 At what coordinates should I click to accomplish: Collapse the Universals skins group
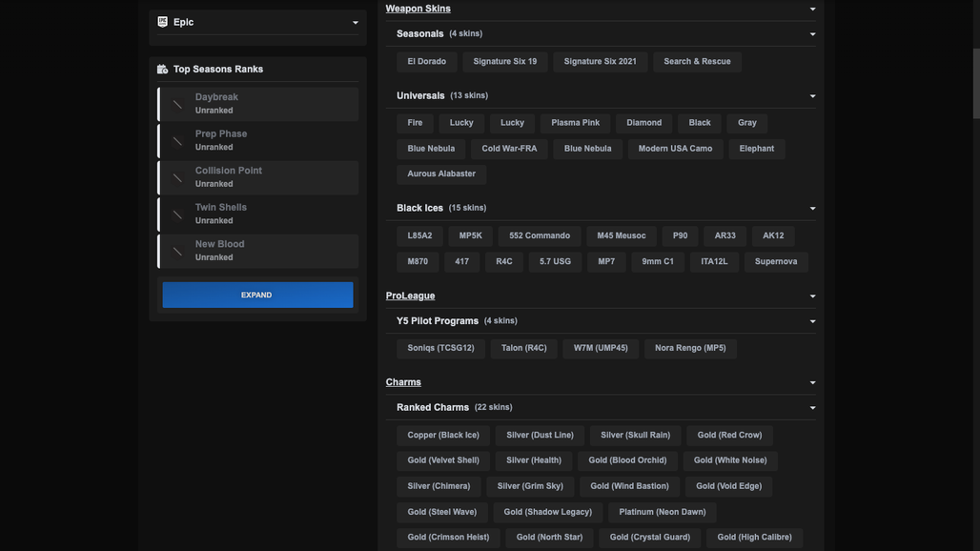[812, 96]
